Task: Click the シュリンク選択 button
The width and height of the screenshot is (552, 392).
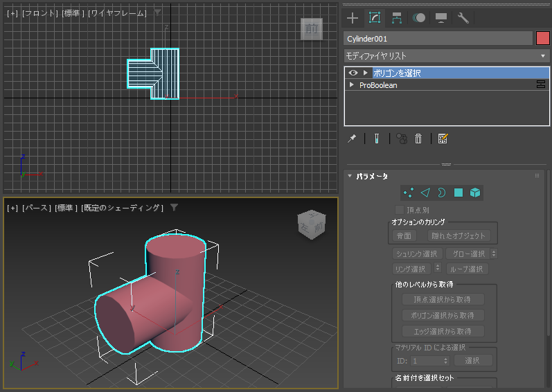Action: [417, 253]
